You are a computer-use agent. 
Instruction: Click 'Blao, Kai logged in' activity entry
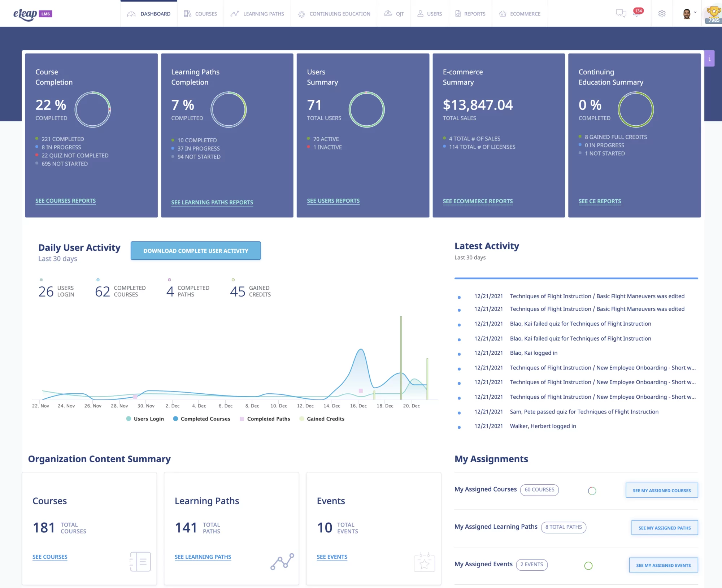pos(534,353)
